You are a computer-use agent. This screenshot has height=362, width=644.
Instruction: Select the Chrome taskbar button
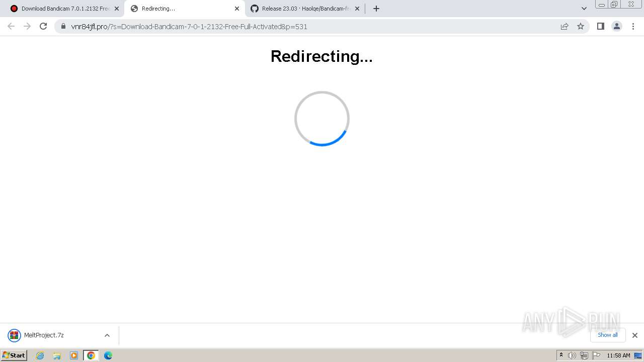(x=91, y=355)
